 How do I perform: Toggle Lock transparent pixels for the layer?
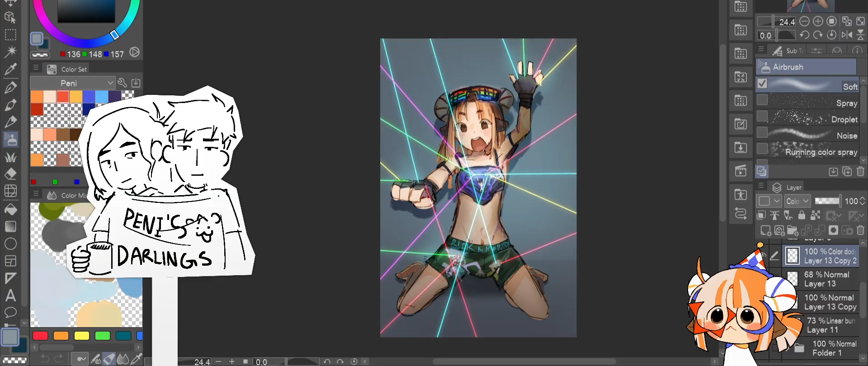click(x=815, y=215)
